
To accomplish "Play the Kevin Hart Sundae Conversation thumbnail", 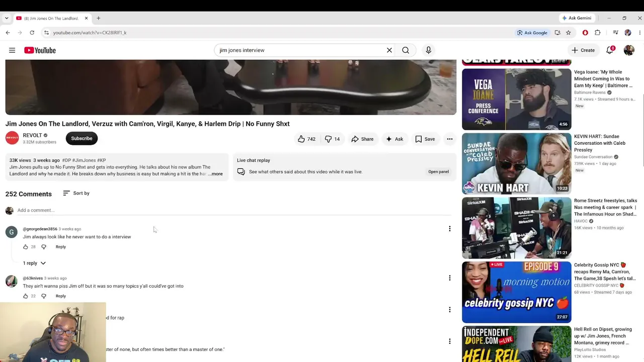I will point(517,163).
